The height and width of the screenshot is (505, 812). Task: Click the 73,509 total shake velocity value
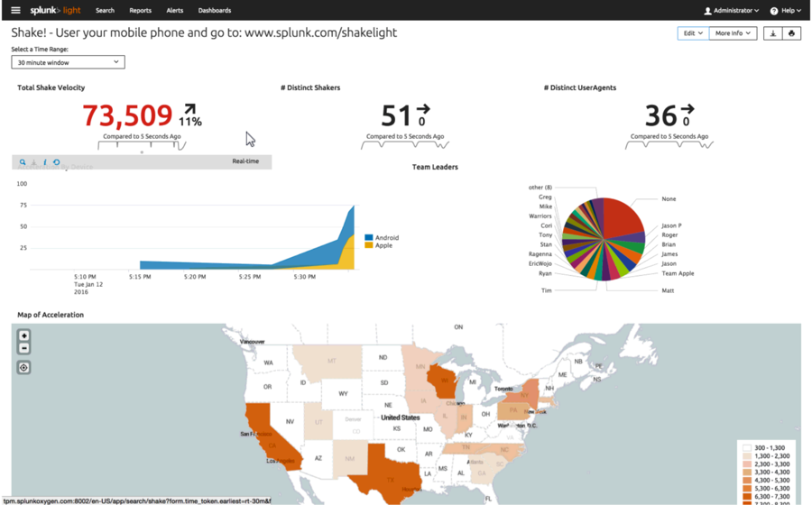(127, 115)
